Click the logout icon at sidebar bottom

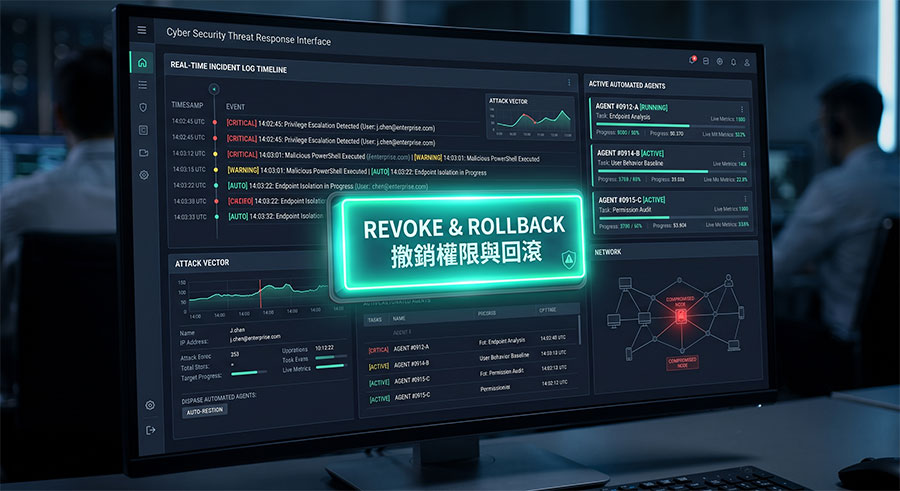(150, 430)
